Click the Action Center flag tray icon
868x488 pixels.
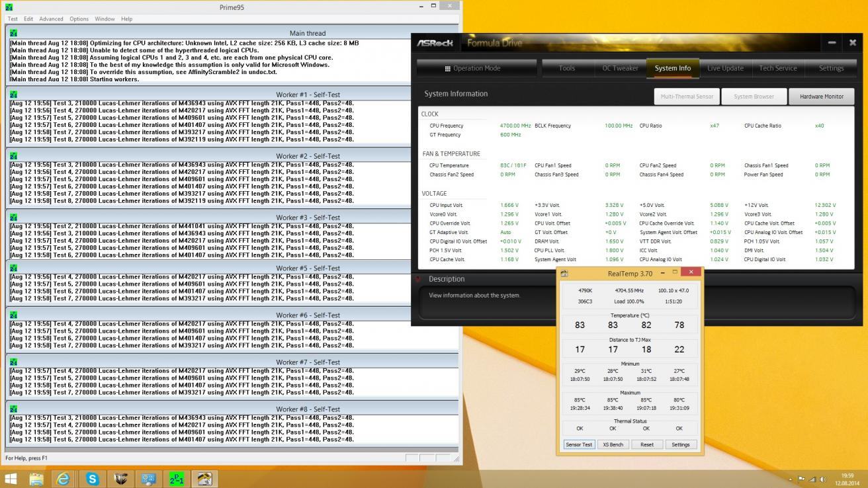(801, 479)
